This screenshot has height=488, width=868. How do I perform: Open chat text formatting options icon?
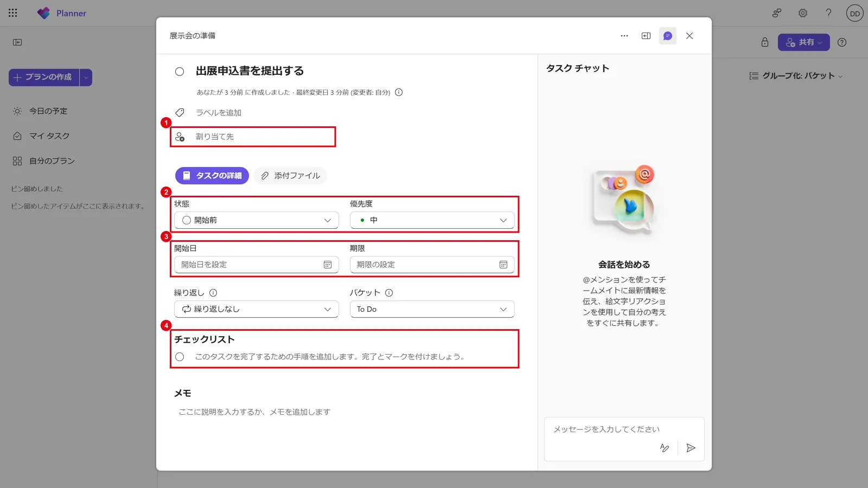[665, 448]
